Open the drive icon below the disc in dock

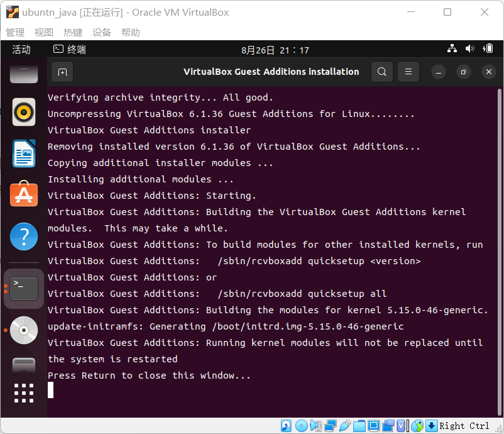24,365
